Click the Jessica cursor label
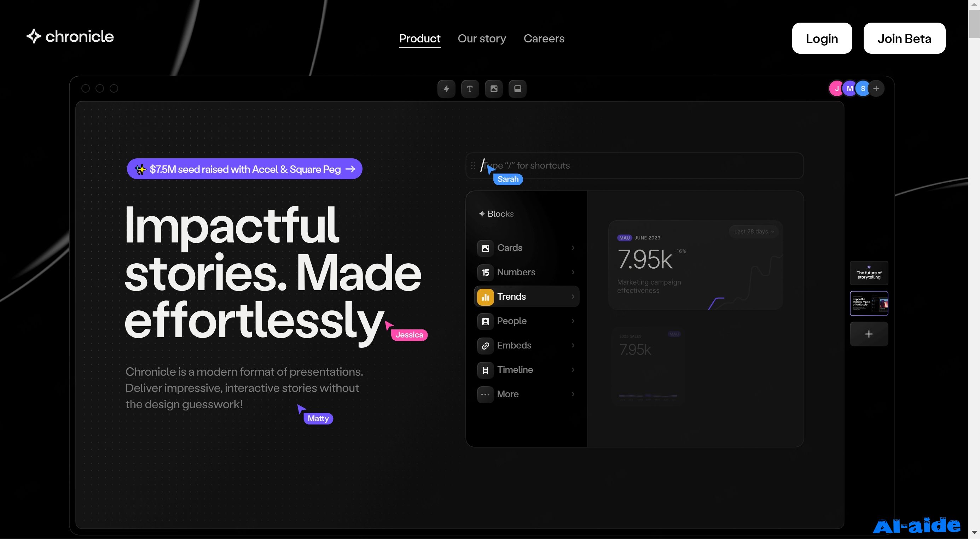Screen dimensions: 980x539 (409, 335)
